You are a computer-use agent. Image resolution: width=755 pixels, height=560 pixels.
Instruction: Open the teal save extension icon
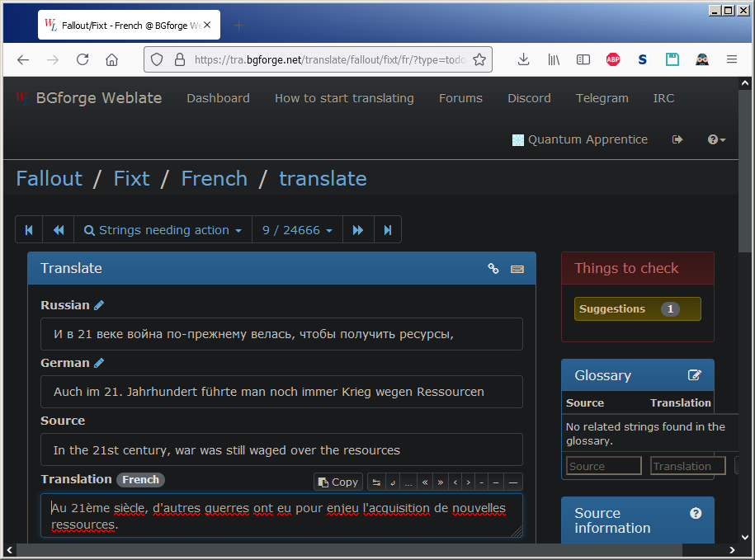click(x=672, y=59)
